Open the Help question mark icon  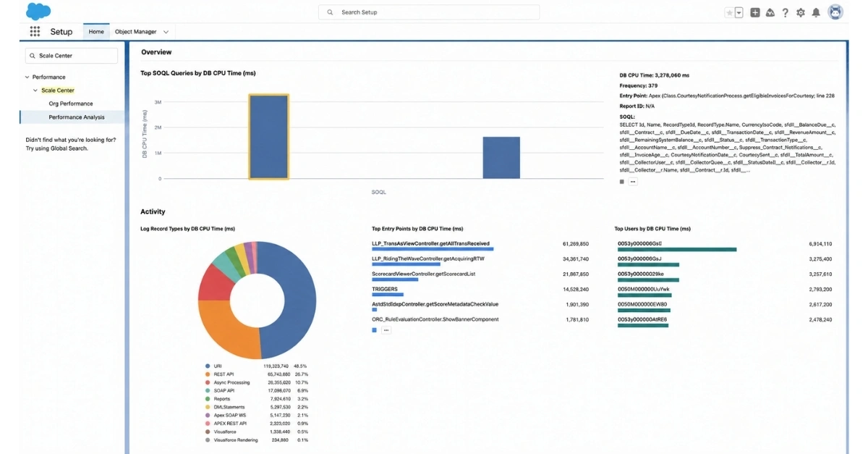click(786, 12)
